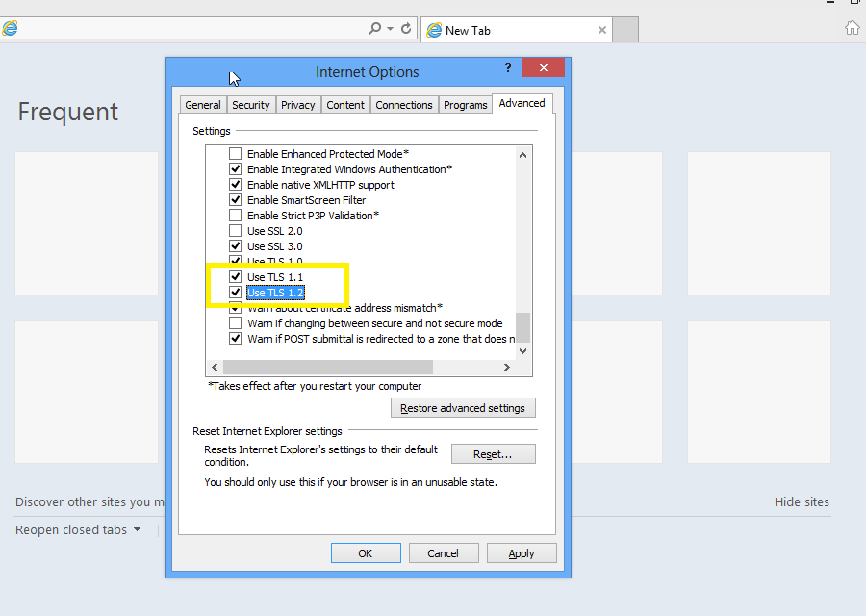Viewport: 866px width, 616px height.
Task: Switch to the Privacy tab
Action: coord(297,105)
